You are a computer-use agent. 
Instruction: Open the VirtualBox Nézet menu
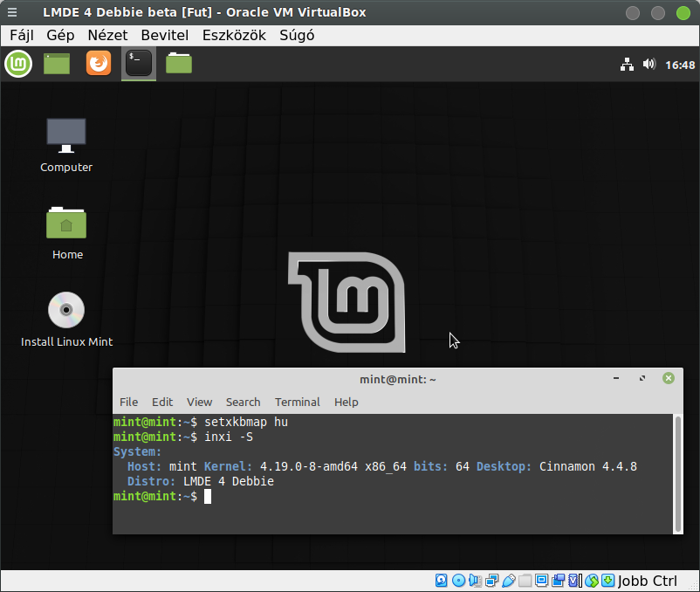(107, 35)
